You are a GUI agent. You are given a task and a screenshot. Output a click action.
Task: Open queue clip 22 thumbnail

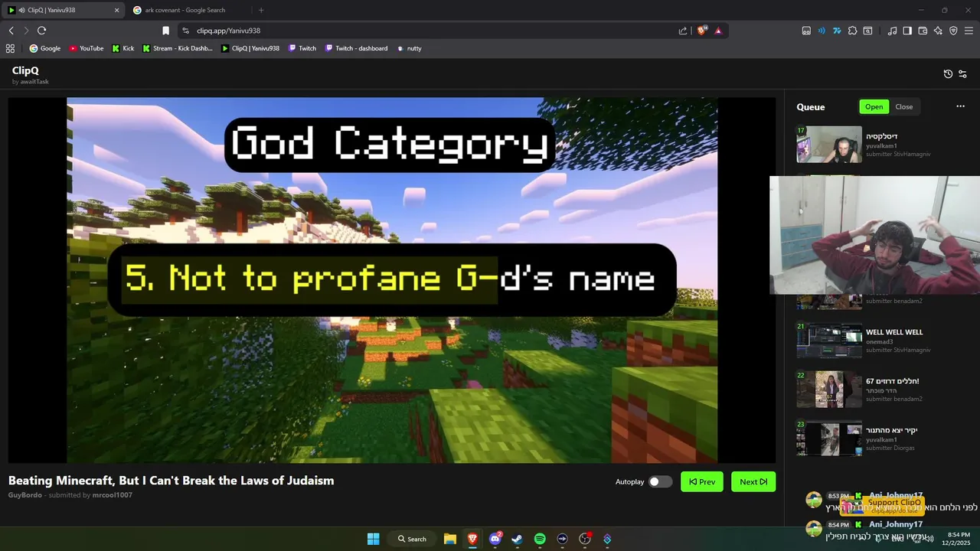click(829, 390)
